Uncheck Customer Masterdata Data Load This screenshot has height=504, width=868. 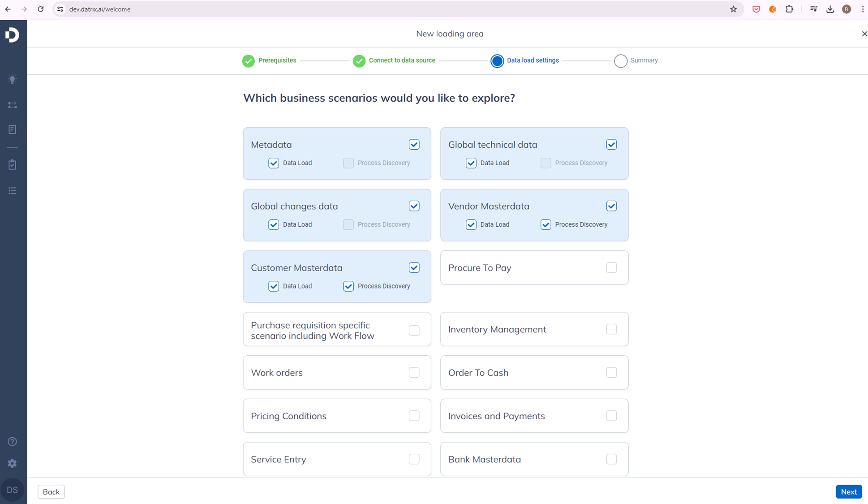(274, 286)
